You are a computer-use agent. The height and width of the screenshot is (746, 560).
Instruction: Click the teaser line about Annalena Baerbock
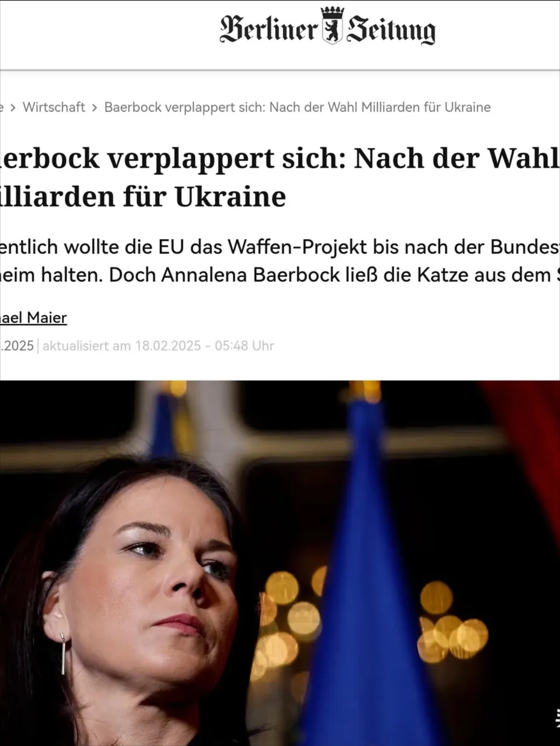(x=280, y=275)
